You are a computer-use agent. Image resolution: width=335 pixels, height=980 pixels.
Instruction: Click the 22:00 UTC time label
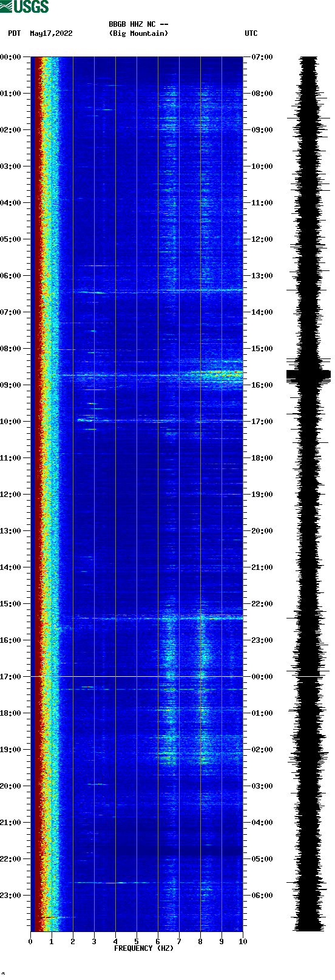[x=262, y=604]
